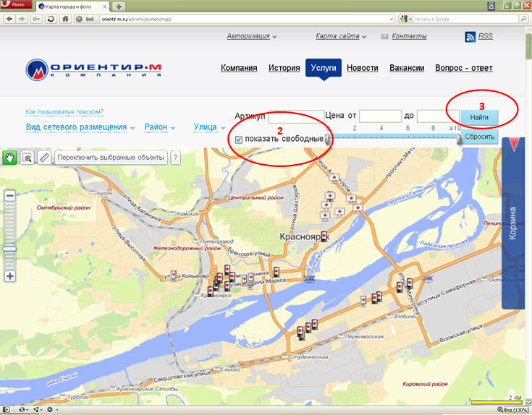Viewport: 532px width, 415px height.
Task: Open the RSS feed icon
Action: click(x=470, y=36)
